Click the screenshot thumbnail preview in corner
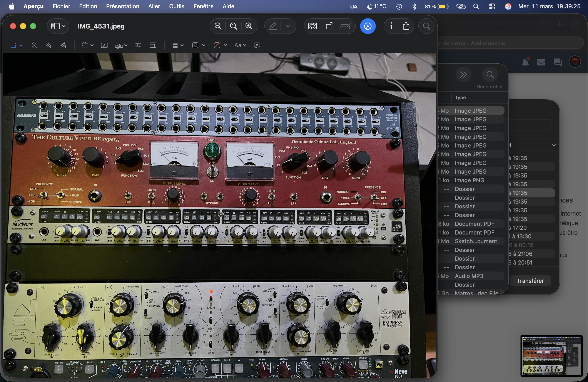This screenshot has width=588, height=382. point(551,355)
